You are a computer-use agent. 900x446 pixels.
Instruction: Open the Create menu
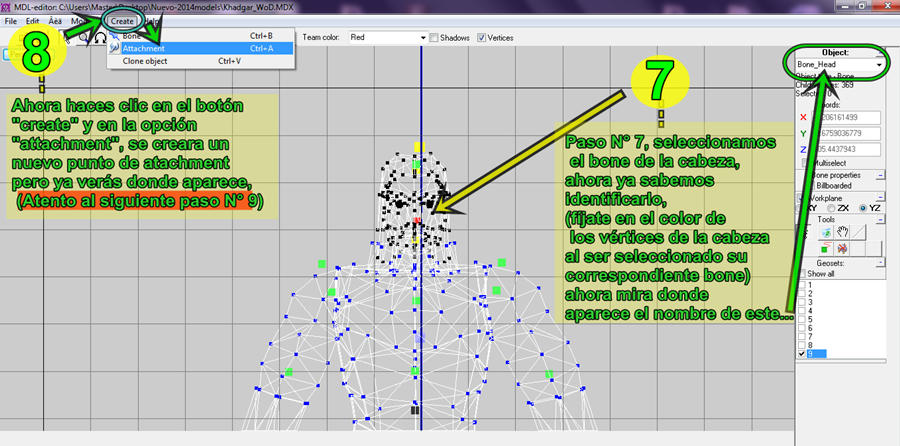[x=122, y=21]
